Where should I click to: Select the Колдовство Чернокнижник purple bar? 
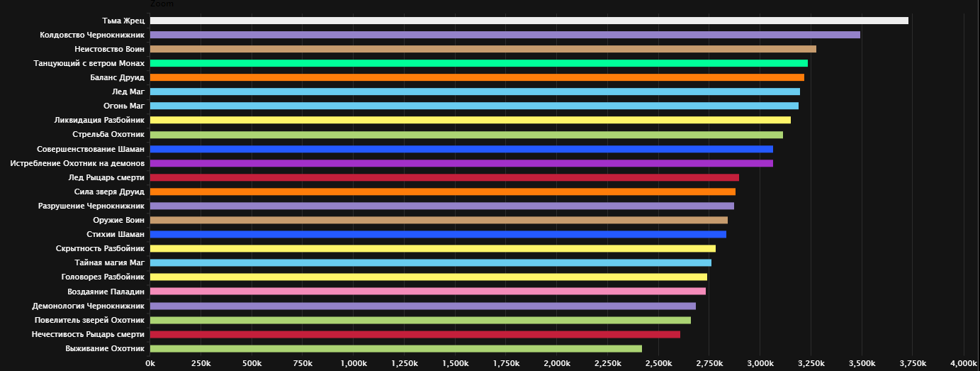(x=505, y=35)
